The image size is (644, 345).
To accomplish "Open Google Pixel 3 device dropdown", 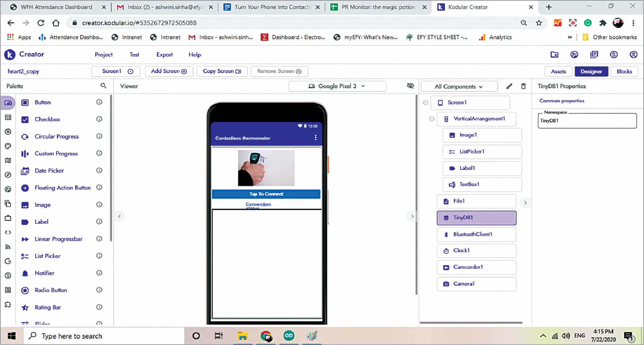I will coord(337,86).
